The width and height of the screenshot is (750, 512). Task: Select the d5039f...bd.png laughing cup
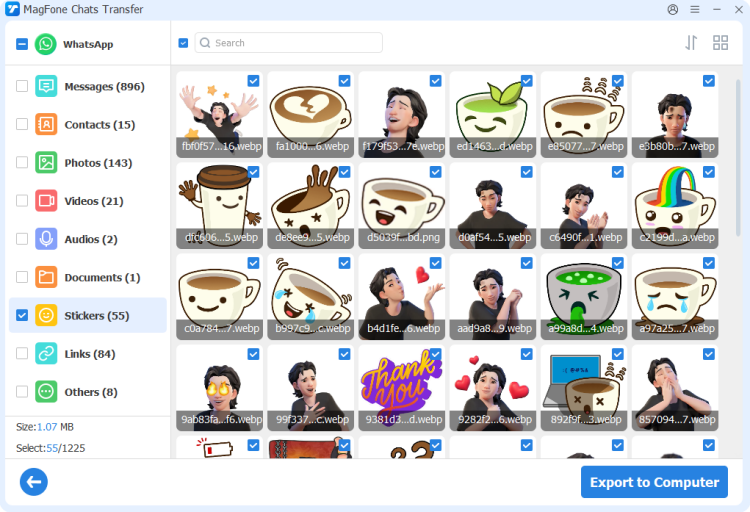tap(402, 206)
